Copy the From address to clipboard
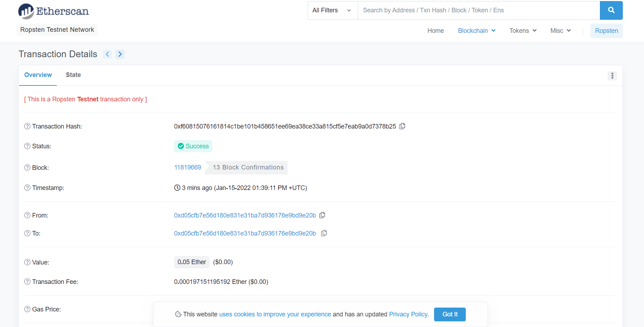 (x=322, y=215)
